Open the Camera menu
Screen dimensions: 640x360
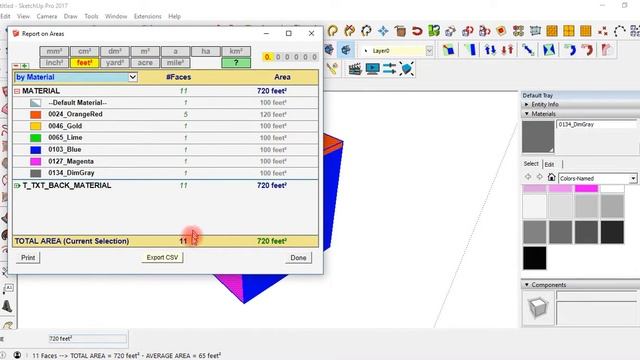click(x=47, y=16)
